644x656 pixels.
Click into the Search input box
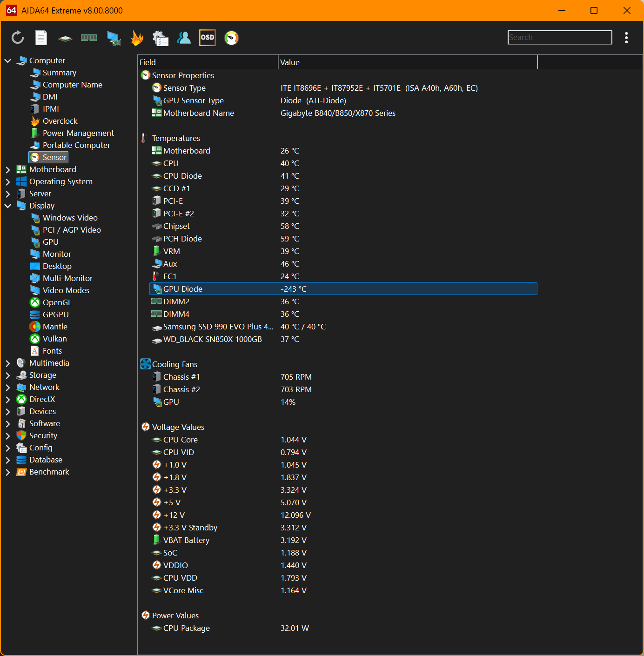(x=559, y=38)
